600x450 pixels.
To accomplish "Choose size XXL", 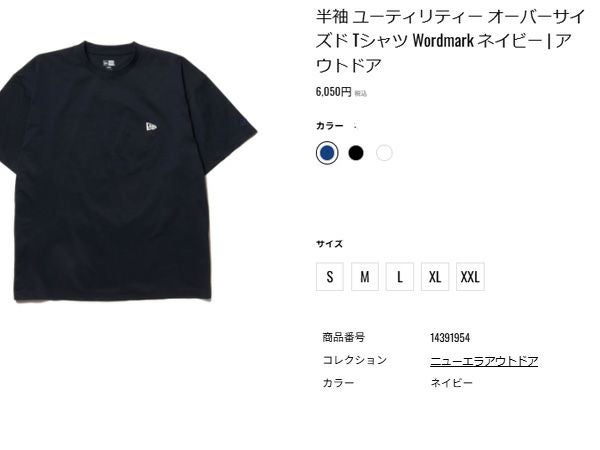I will point(470,277).
